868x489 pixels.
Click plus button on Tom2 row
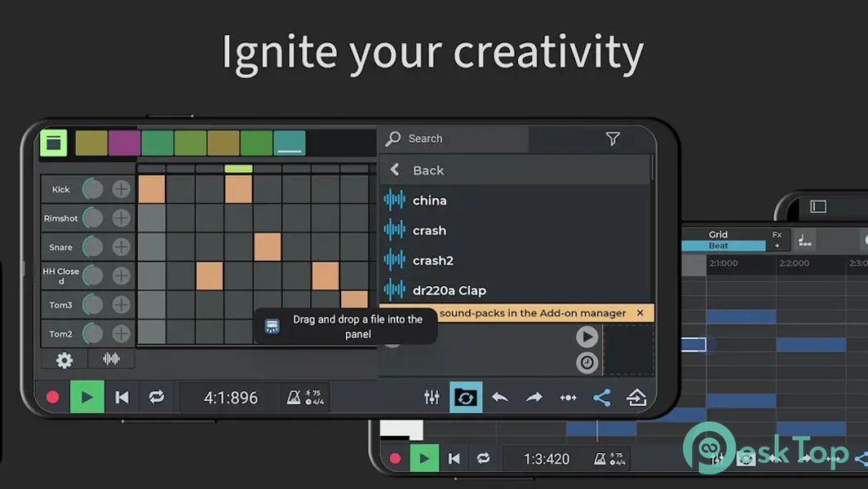coord(121,333)
